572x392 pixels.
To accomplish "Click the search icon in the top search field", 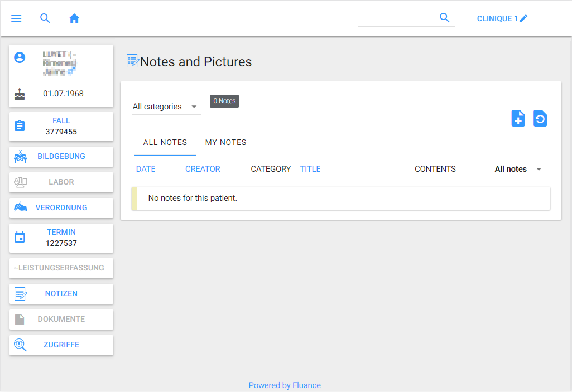I will [x=444, y=18].
